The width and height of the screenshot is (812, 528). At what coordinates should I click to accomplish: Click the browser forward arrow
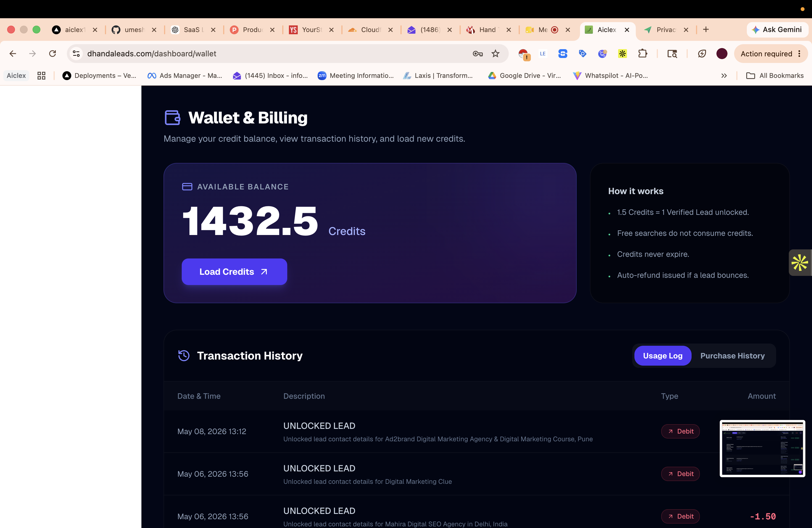[32, 54]
